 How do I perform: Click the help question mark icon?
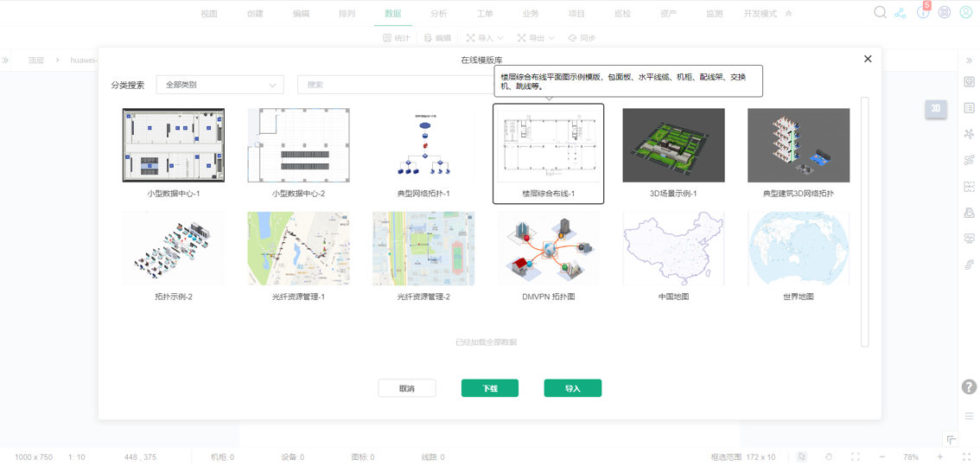click(969, 386)
